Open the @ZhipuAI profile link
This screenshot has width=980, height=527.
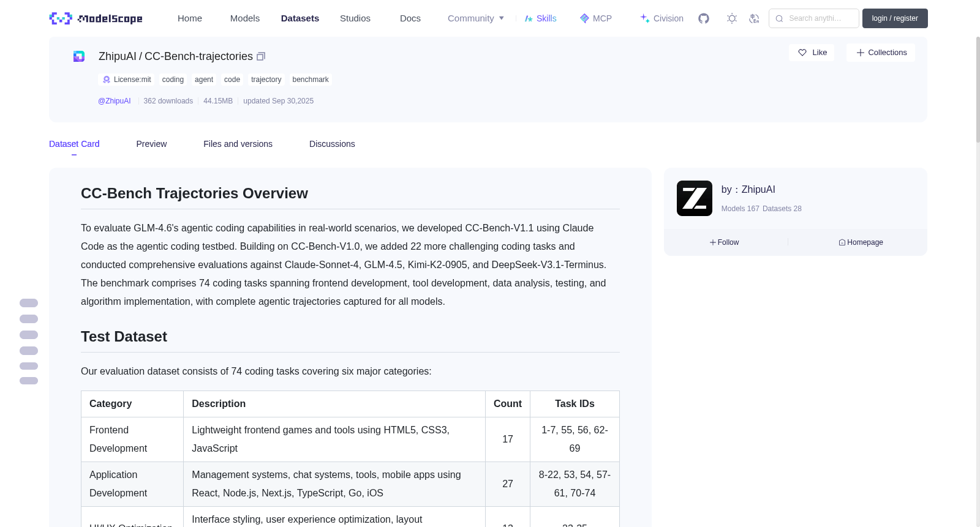coord(115,101)
